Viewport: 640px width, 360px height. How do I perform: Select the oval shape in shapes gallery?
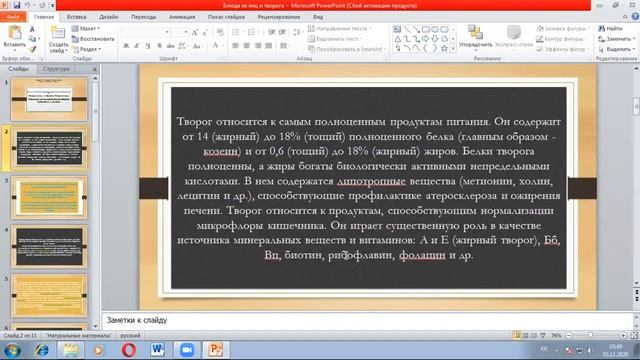435,29
